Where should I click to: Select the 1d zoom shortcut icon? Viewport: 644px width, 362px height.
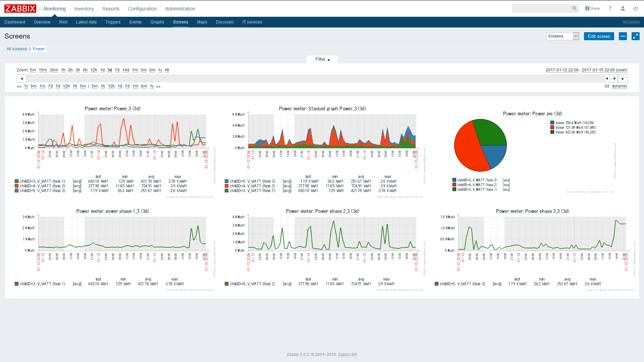pyautogui.click(x=103, y=70)
